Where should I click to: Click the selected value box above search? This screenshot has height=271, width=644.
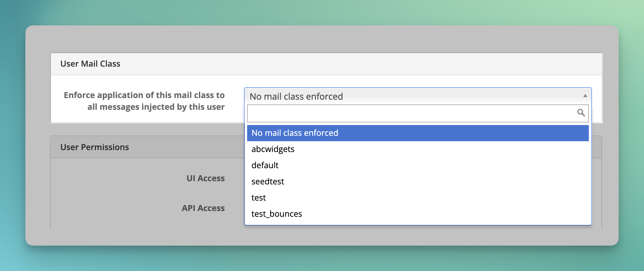coord(412,96)
